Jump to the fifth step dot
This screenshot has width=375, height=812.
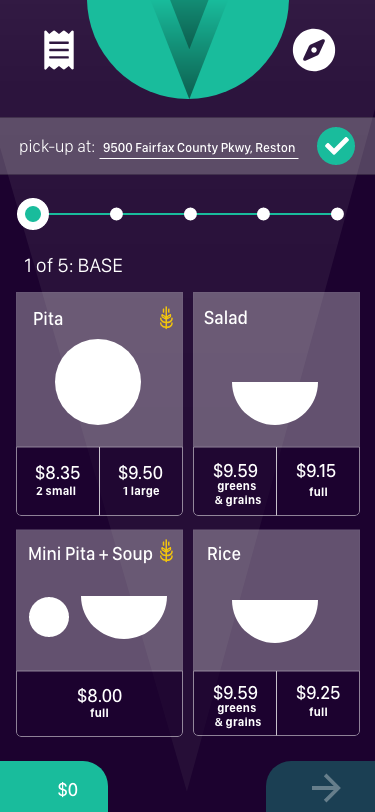[337, 214]
